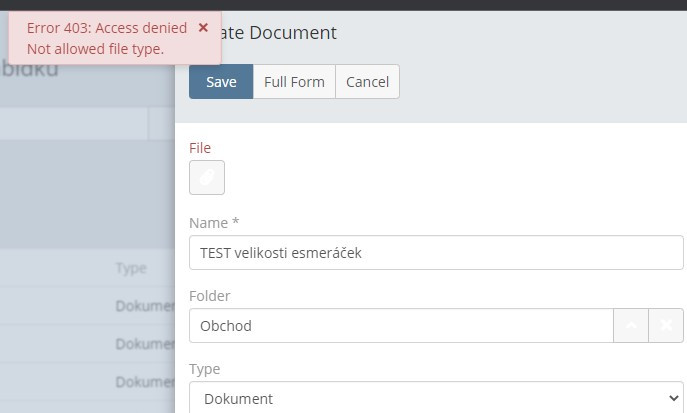The width and height of the screenshot is (687, 413).
Task: Click the Folder field showing Obchod
Action: click(x=400, y=326)
